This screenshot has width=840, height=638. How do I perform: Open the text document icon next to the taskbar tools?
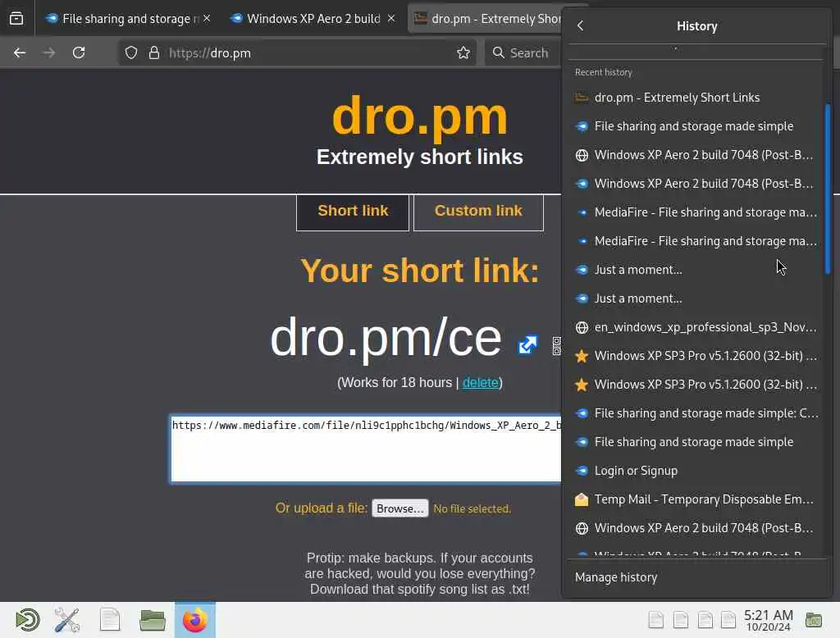pyautogui.click(x=110, y=620)
